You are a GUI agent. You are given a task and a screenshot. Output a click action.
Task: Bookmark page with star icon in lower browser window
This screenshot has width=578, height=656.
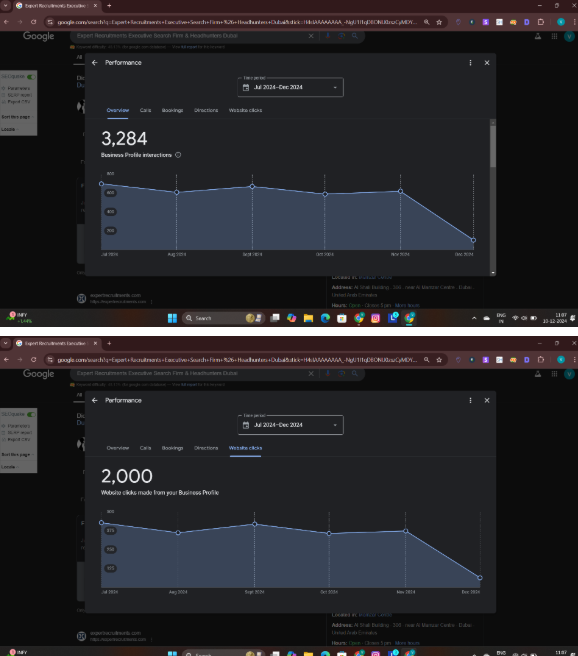(x=439, y=360)
